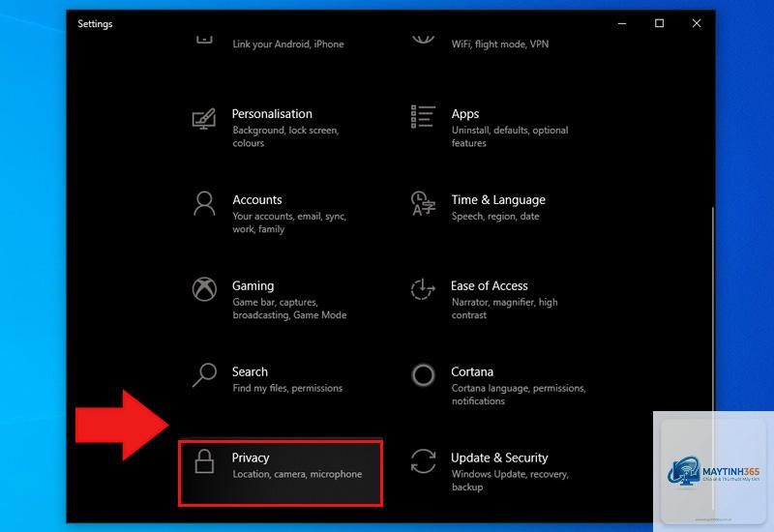Open the Gaming Xbox logo icon

204,289
